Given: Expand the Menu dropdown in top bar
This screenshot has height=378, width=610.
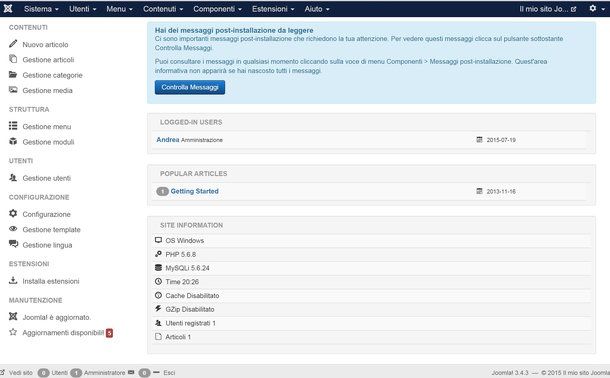Looking at the screenshot, I should click(119, 9).
